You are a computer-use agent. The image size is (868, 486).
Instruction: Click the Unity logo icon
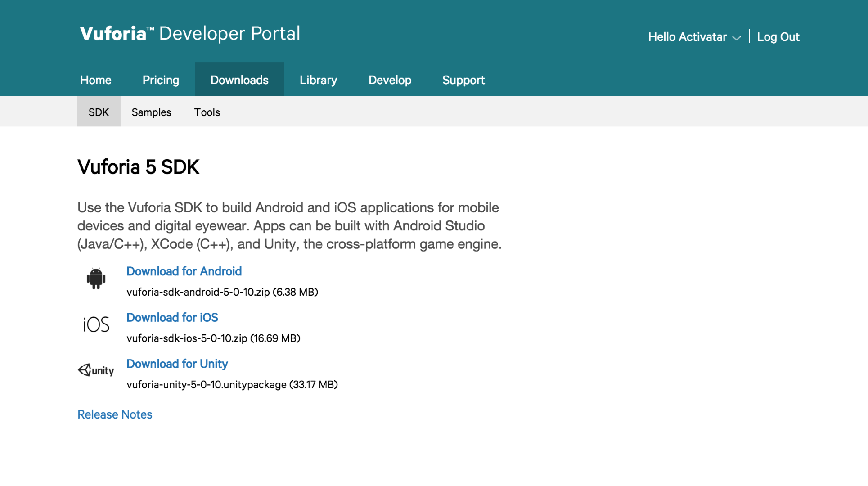pyautogui.click(x=96, y=370)
